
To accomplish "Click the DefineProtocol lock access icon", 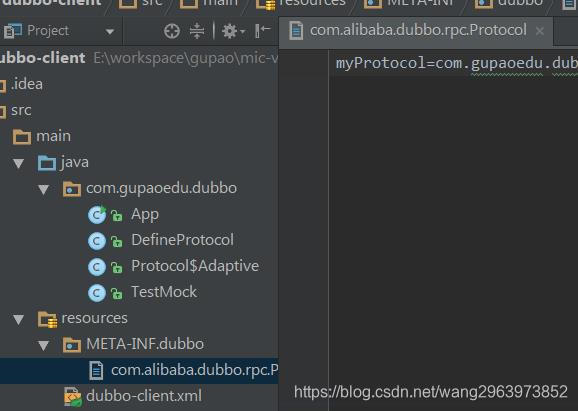I will 117,242.
